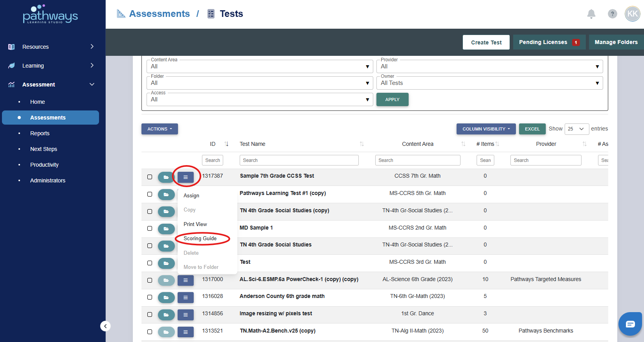Go to Administrators in the sidebar
This screenshot has width=644, height=342.
(48, 180)
